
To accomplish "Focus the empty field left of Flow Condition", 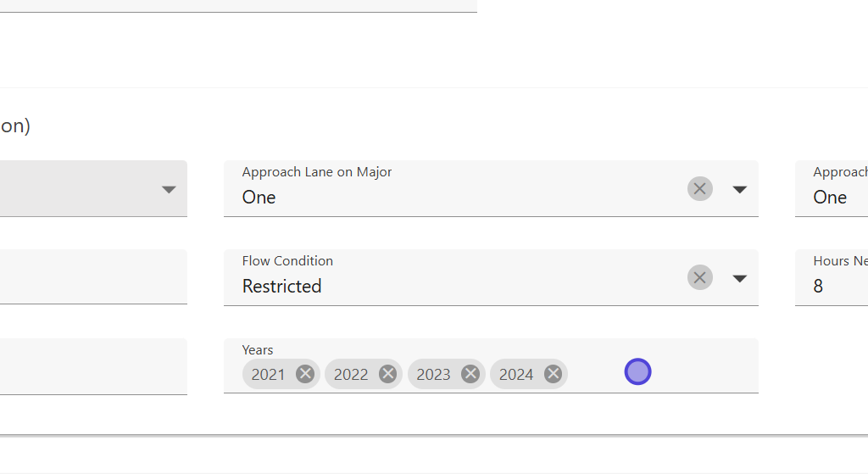I will (x=93, y=277).
